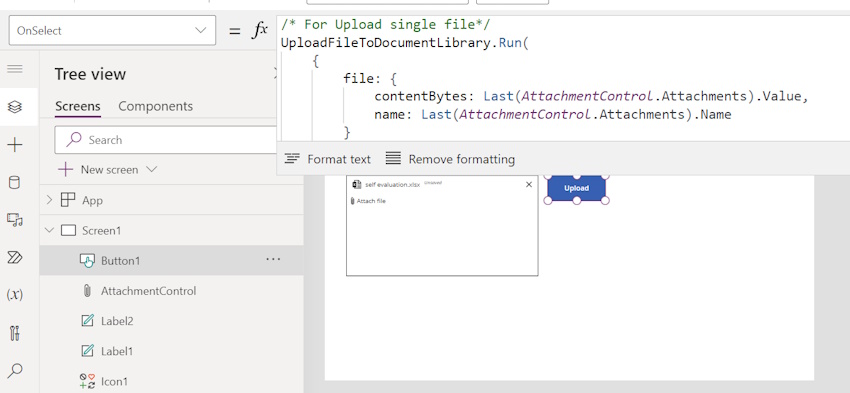Image resolution: width=850 pixels, height=393 pixels.
Task: Open the Advanced tools icon
Action: pyautogui.click(x=15, y=332)
